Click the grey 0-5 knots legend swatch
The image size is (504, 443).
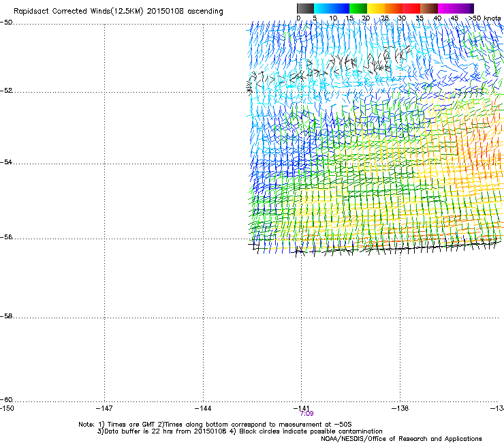pyautogui.click(x=305, y=8)
